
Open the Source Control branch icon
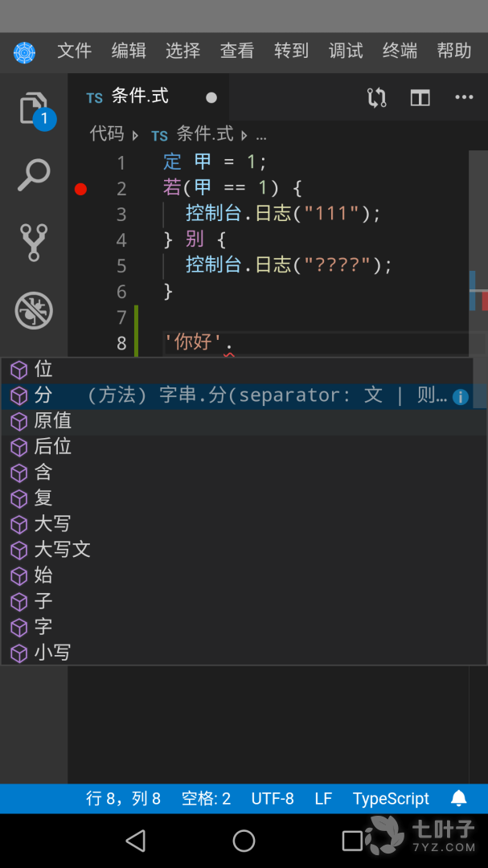point(34,243)
